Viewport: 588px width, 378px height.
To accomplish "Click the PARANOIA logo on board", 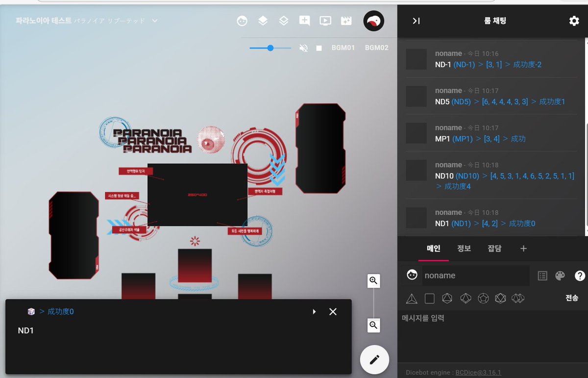I will click(x=152, y=141).
